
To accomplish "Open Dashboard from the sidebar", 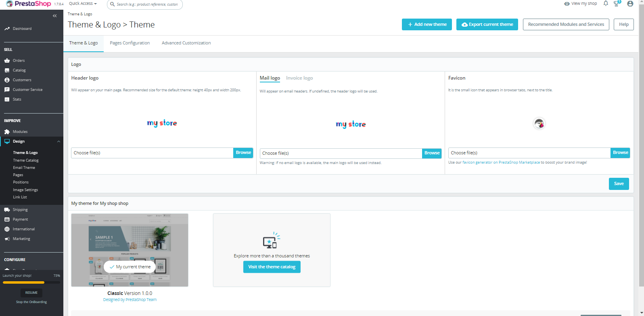I will (x=22, y=29).
